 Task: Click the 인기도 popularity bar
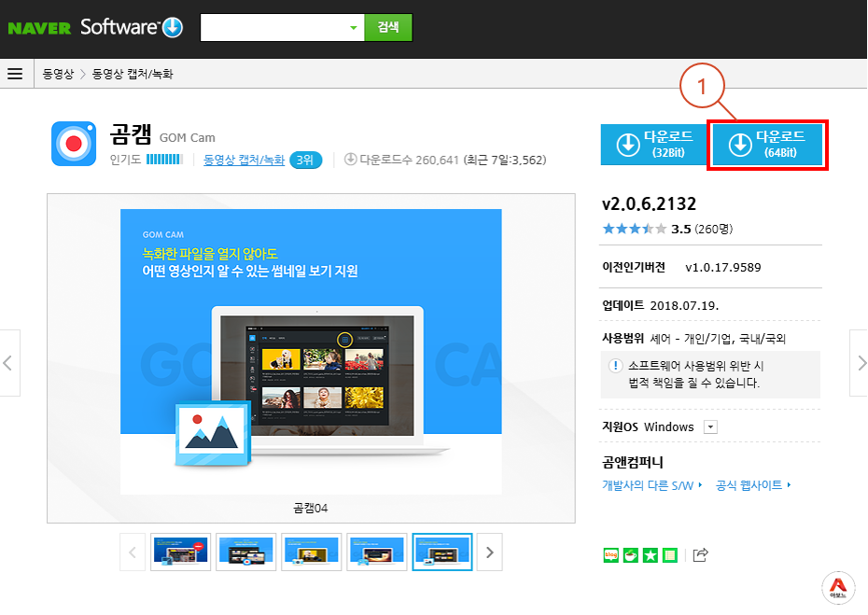point(164,160)
